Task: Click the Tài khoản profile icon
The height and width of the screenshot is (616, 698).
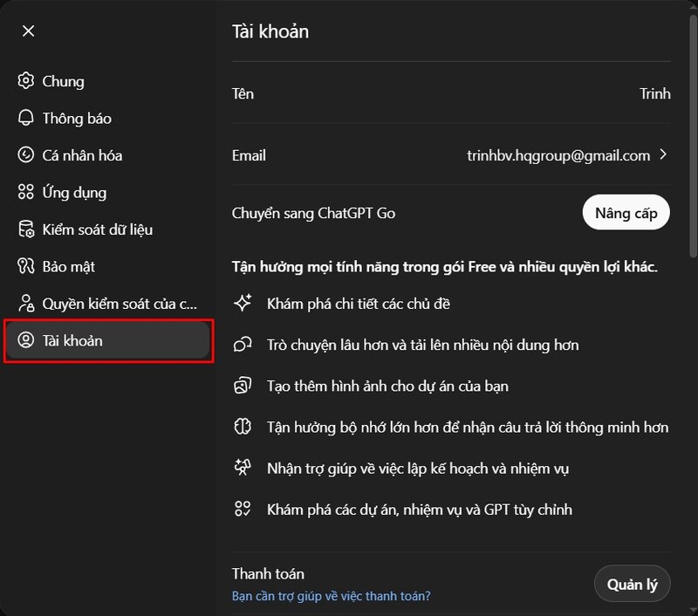Action: coord(26,340)
